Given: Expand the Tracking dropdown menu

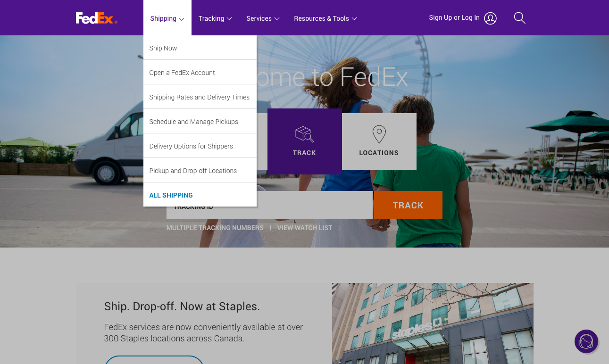Looking at the screenshot, I should coord(215,18).
